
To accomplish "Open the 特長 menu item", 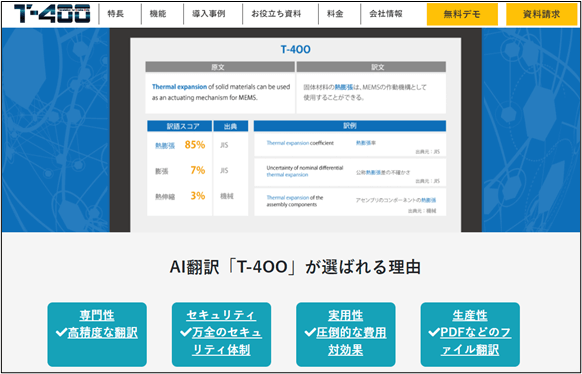I will coord(115,14).
